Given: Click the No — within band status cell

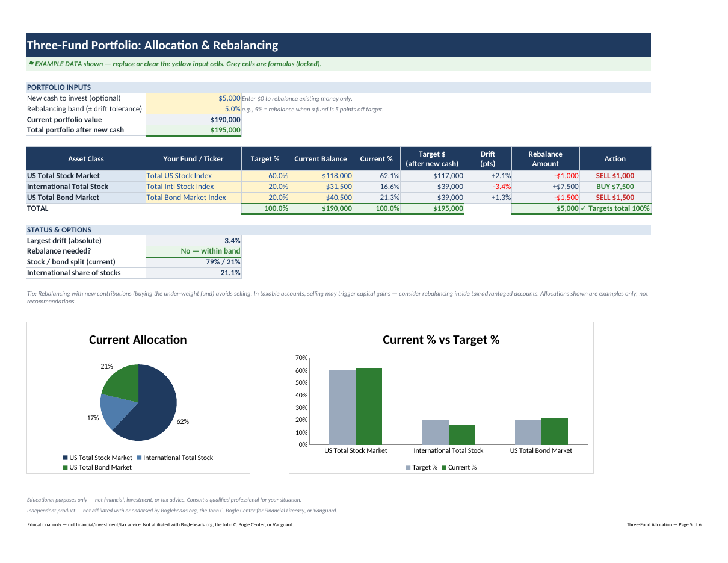Looking at the screenshot, I should (x=194, y=251).
